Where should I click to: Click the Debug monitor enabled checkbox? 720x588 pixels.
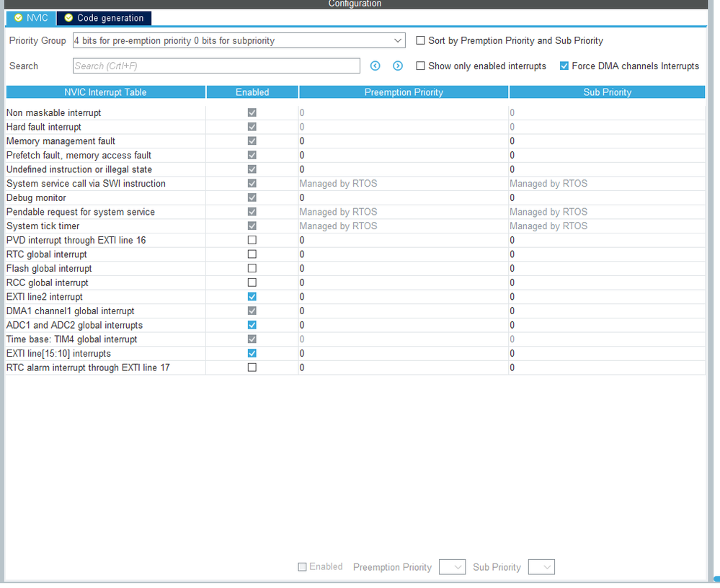point(252,198)
